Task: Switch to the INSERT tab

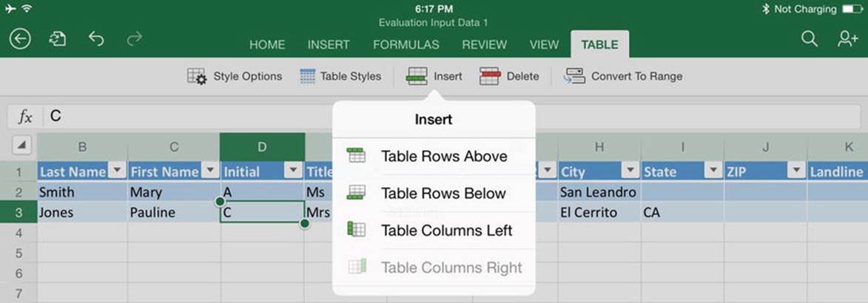Action: pyautogui.click(x=329, y=45)
